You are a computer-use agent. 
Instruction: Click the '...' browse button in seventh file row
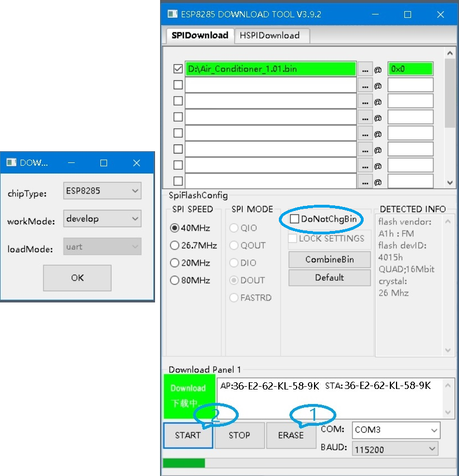click(365, 166)
